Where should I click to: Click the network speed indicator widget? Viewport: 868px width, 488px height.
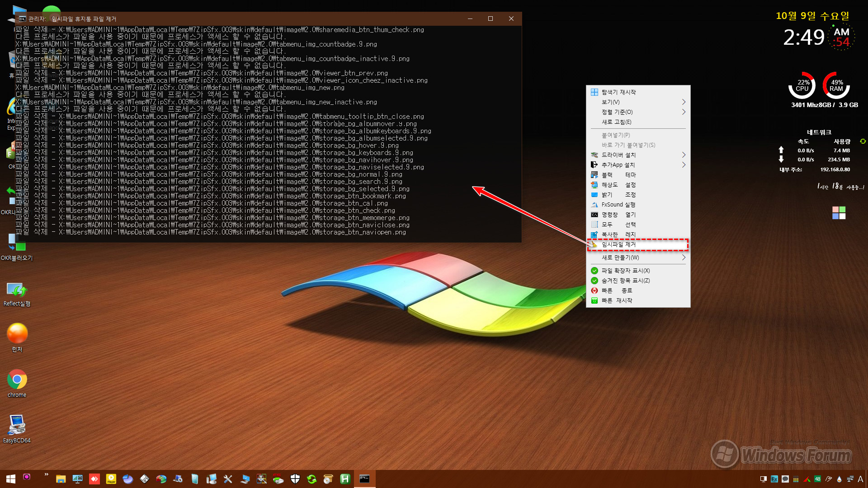coord(814,153)
